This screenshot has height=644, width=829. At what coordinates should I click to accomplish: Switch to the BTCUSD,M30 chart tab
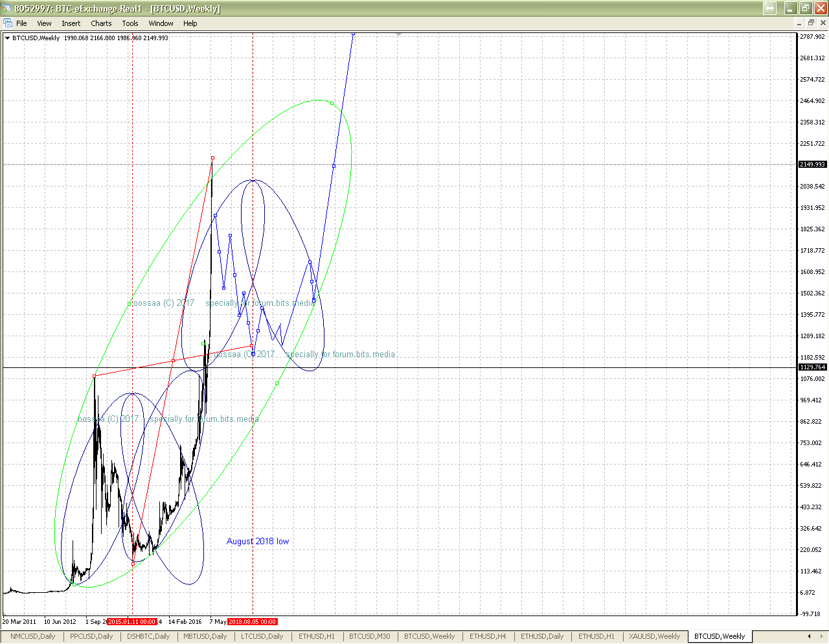click(370, 636)
